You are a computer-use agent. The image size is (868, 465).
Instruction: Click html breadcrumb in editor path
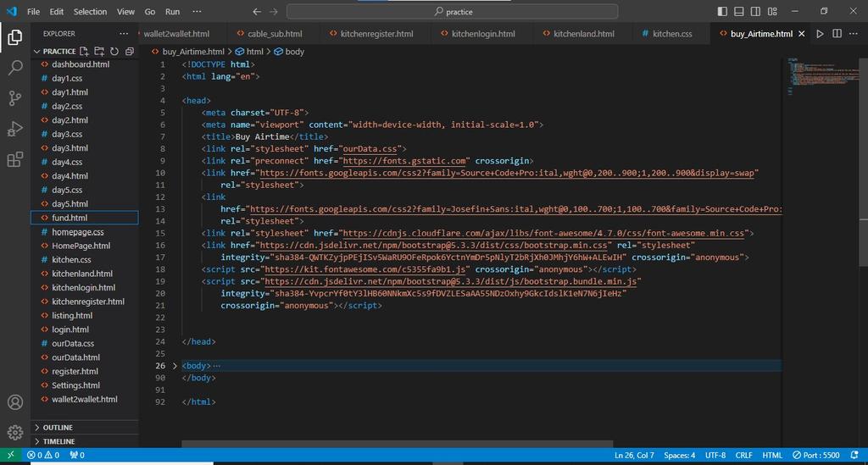[249, 52]
